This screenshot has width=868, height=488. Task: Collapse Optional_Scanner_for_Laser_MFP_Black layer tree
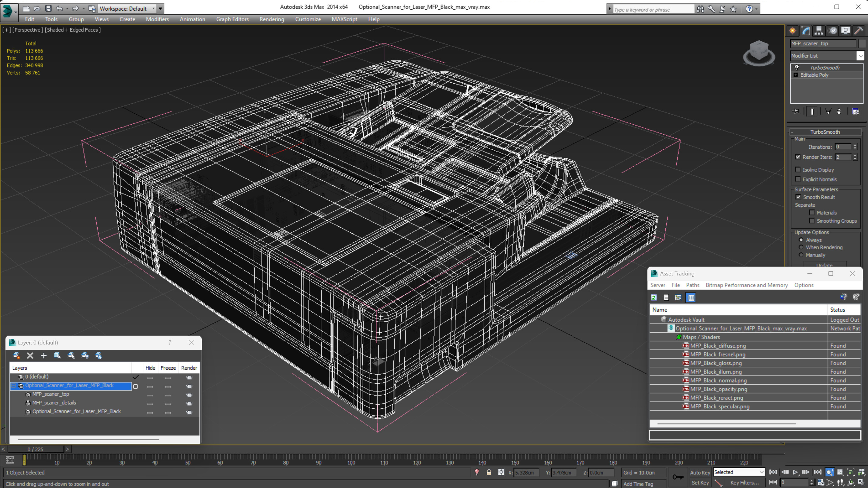(14, 386)
